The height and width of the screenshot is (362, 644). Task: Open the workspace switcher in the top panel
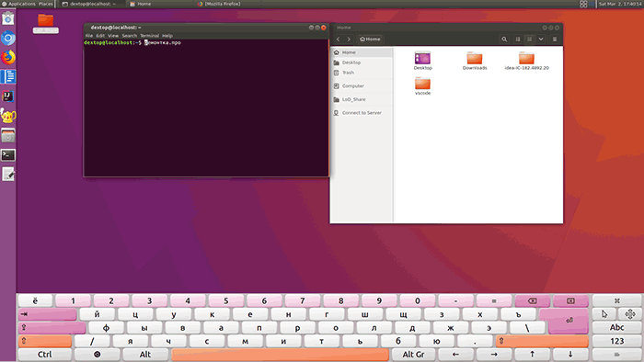pyautogui.click(x=583, y=4)
